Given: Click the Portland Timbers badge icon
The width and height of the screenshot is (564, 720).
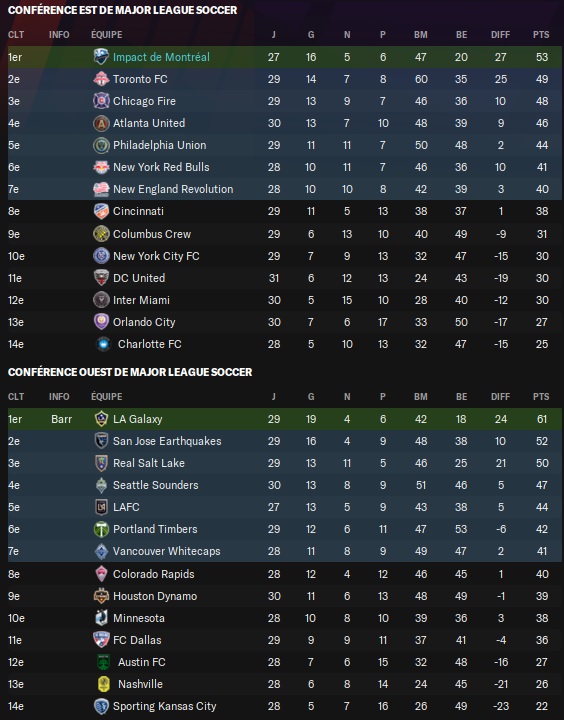Looking at the screenshot, I should 101,529.
